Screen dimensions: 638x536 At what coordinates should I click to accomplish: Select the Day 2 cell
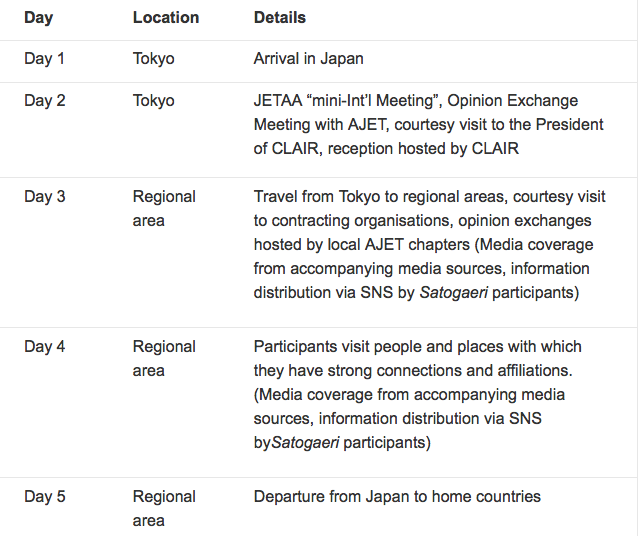45,101
